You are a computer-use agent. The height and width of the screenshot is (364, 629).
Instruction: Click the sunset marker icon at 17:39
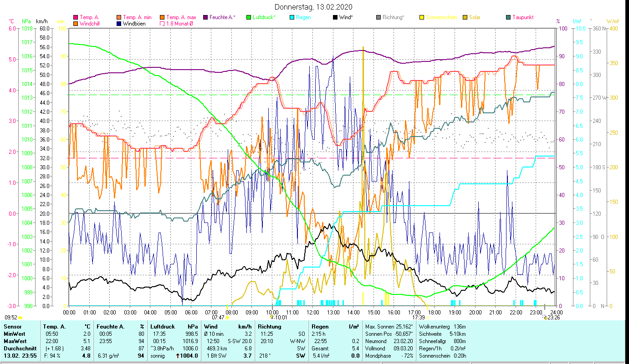428,318
